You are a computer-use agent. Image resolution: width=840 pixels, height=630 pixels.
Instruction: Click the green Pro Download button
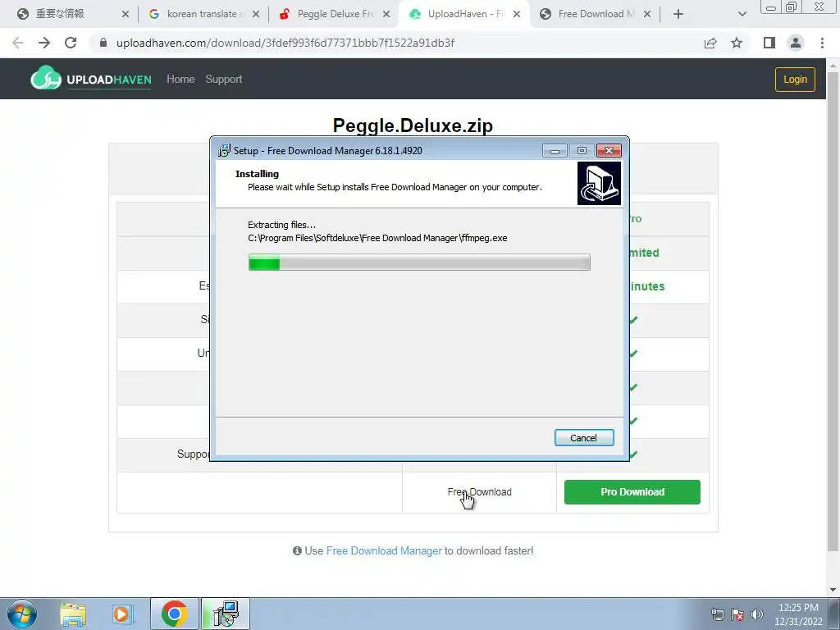pos(632,492)
